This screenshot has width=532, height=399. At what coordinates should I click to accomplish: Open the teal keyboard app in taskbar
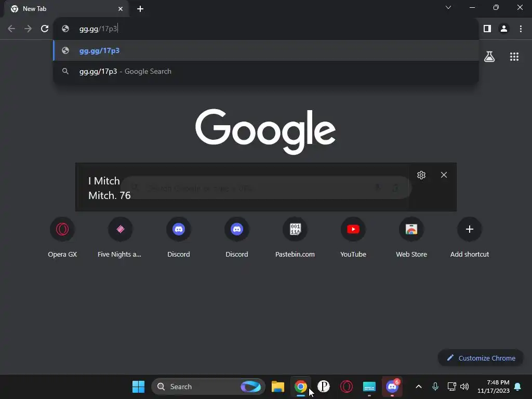click(369, 387)
